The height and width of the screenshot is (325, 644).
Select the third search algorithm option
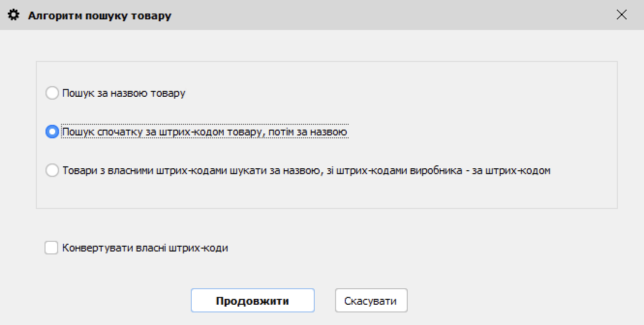pyautogui.click(x=52, y=170)
